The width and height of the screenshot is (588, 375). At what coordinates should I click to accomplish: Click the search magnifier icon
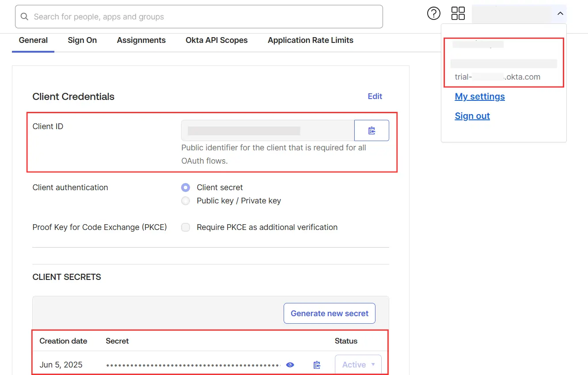pyautogui.click(x=25, y=17)
